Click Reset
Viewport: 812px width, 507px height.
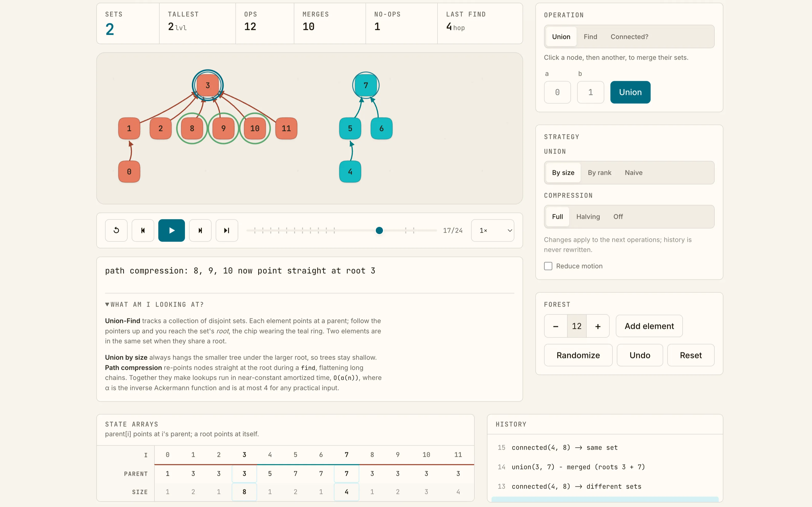(x=691, y=355)
